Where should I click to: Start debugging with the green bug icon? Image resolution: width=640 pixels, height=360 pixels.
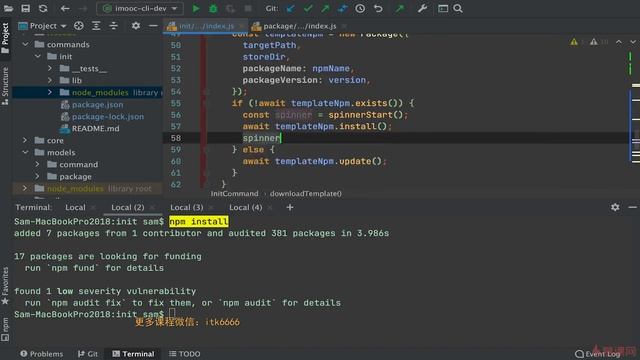click(213, 8)
